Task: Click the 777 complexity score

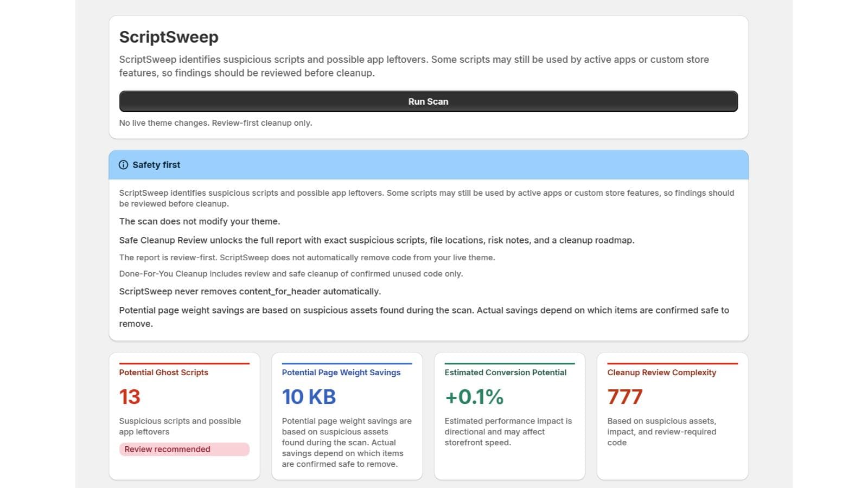Action: coord(625,397)
